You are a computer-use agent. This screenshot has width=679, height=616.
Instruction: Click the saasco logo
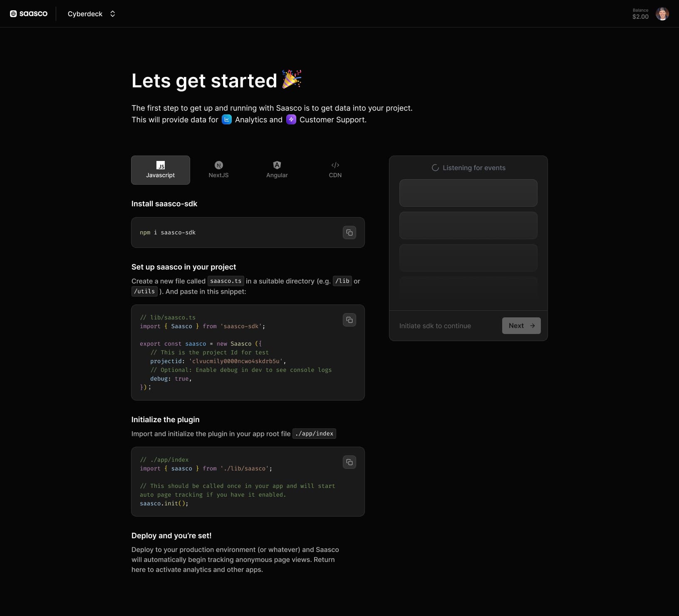(x=29, y=14)
